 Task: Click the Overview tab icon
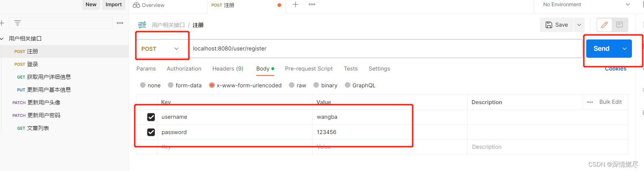pos(136,5)
